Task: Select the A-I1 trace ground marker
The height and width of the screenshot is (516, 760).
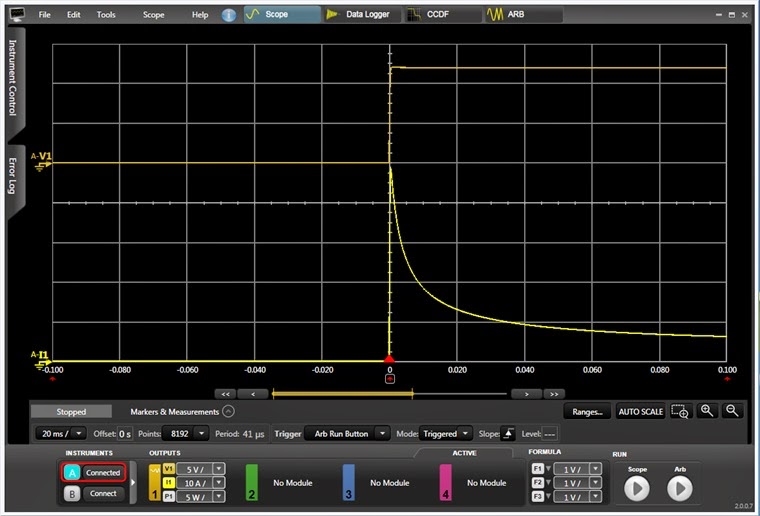Action: pyautogui.click(x=42, y=360)
